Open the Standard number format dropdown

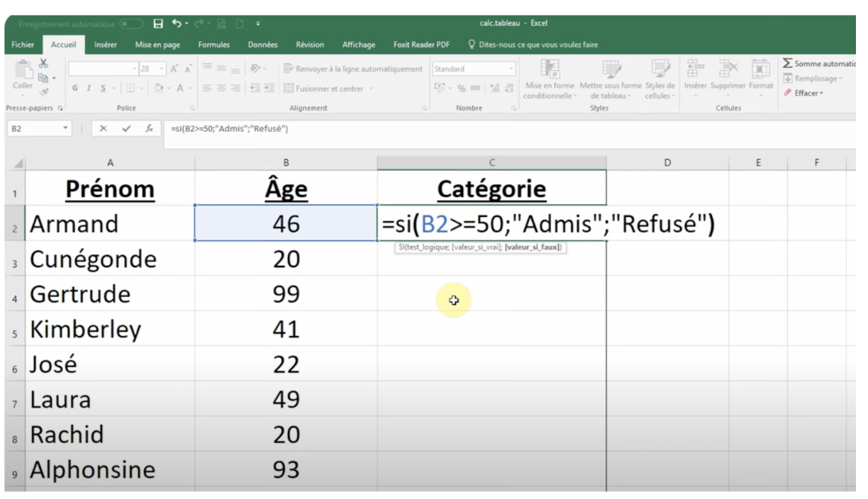[511, 69]
